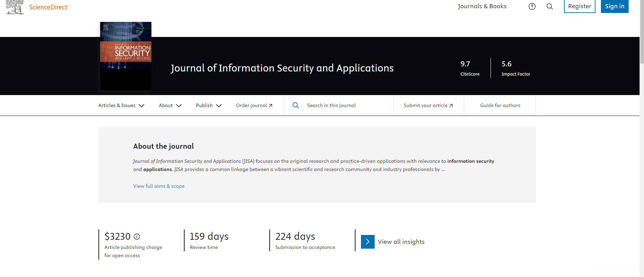Expand the Articles & Issues dropdown

tap(121, 105)
